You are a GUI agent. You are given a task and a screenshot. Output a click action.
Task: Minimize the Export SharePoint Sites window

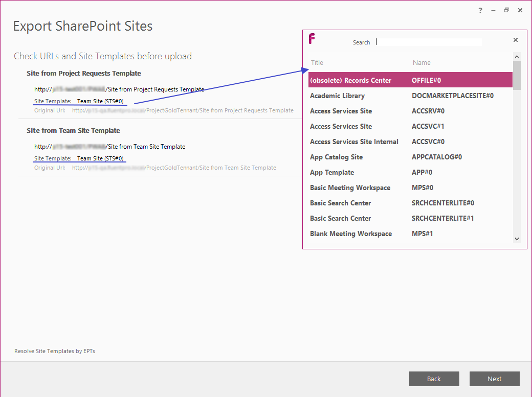(493, 11)
